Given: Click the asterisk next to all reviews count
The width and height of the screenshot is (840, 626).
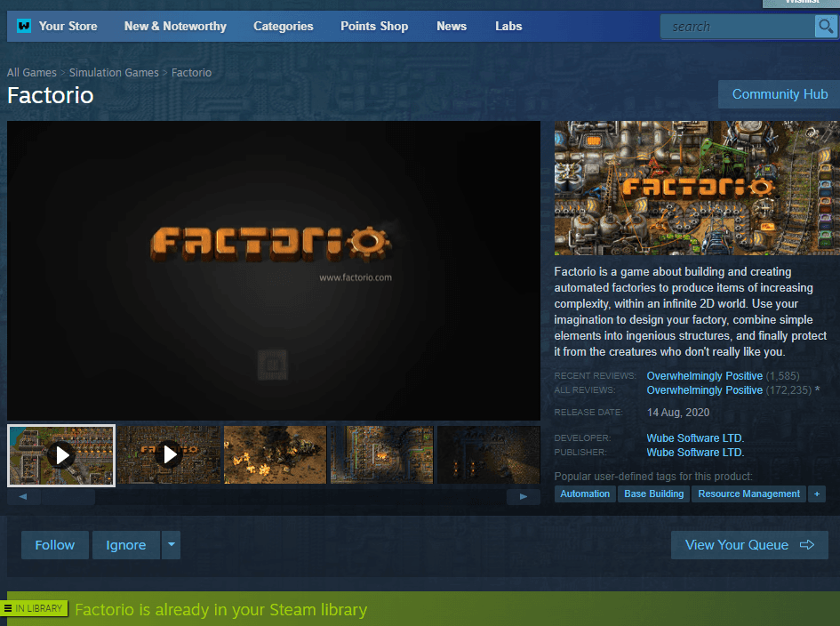Looking at the screenshot, I should coord(817,389).
